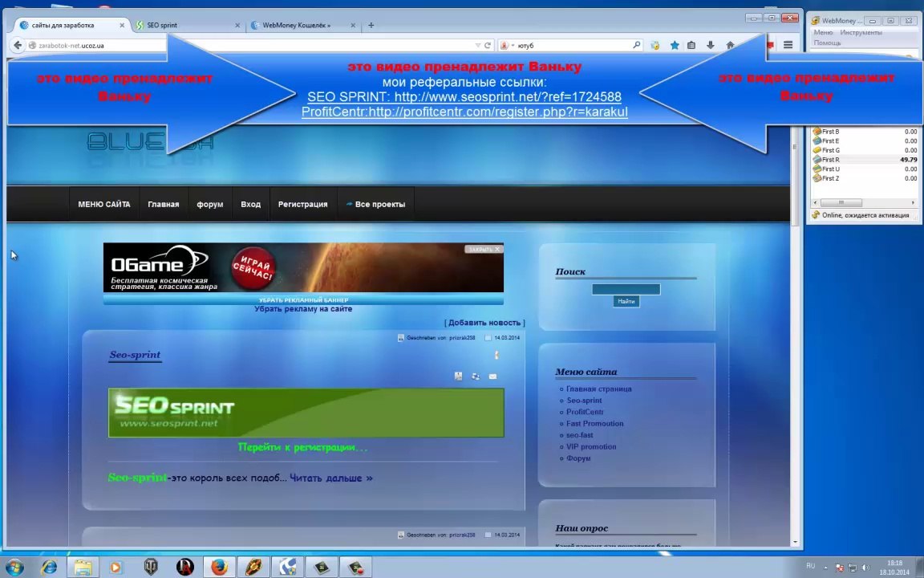
Task: Click Убрать рекламу на сайте link
Action: click(x=303, y=308)
